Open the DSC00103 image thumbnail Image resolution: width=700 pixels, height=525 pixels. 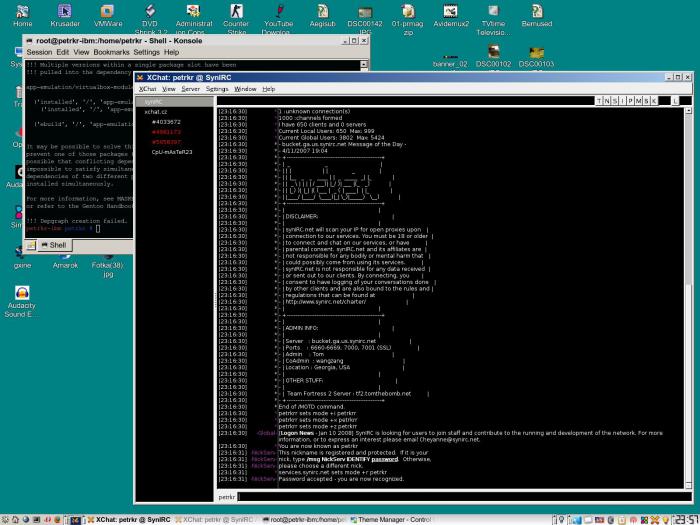[536, 56]
